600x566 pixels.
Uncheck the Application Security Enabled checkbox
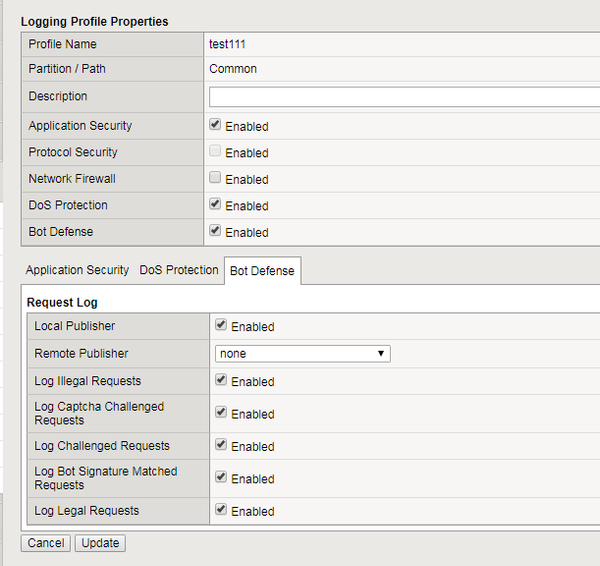(x=215, y=125)
